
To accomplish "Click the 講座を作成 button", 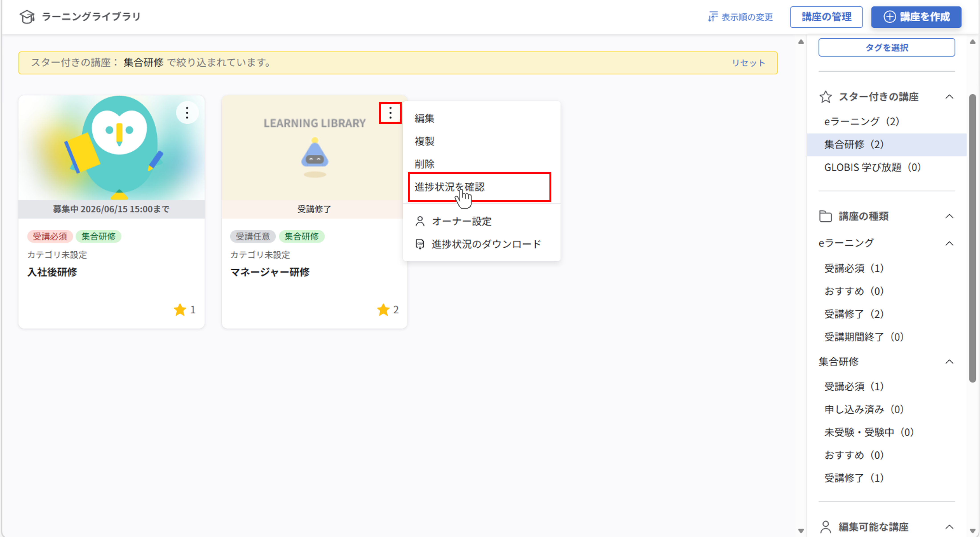I will point(916,17).
